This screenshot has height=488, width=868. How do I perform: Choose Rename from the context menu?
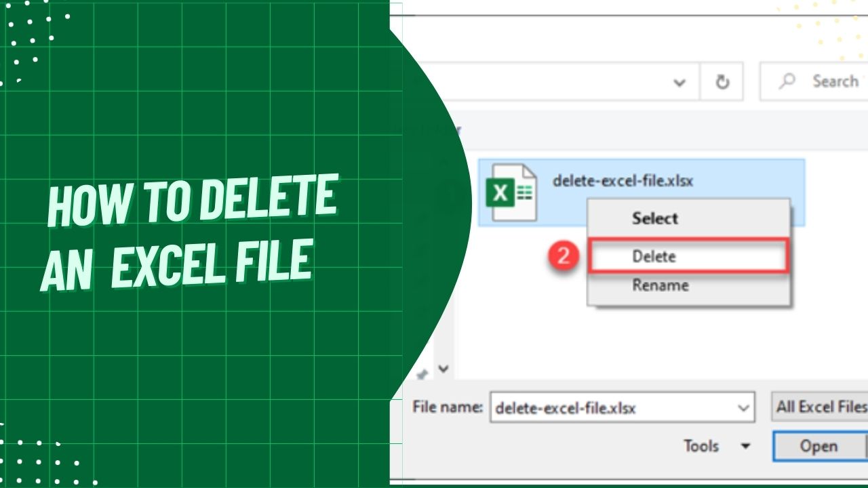[688, 285]
